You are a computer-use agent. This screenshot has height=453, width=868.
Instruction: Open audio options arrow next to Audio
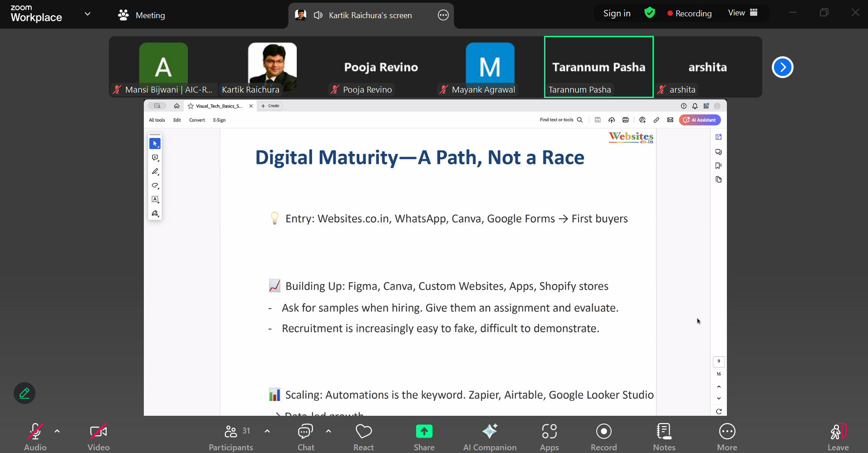[57, 431]
